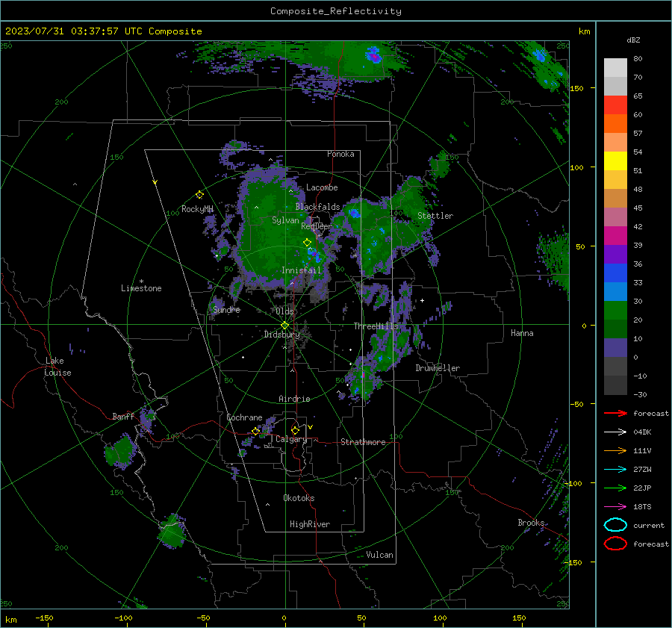This screenshot has width=672, height=628.
Task: Click the Banff label
Action: (x=123, y=417)
